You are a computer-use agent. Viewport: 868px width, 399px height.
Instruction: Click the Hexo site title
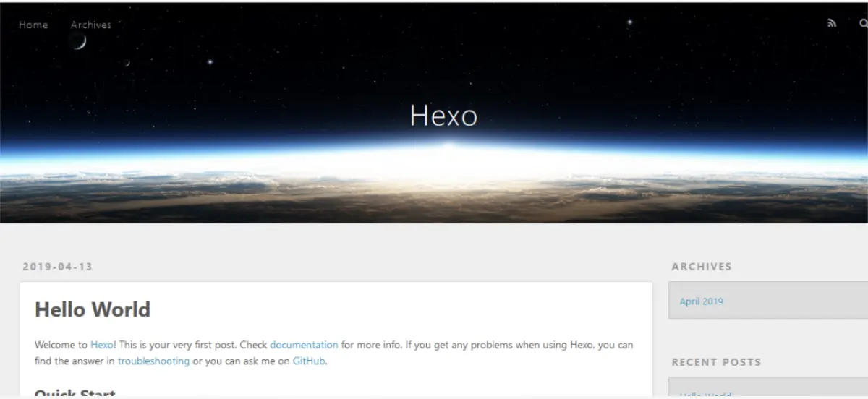pos(443,116)
